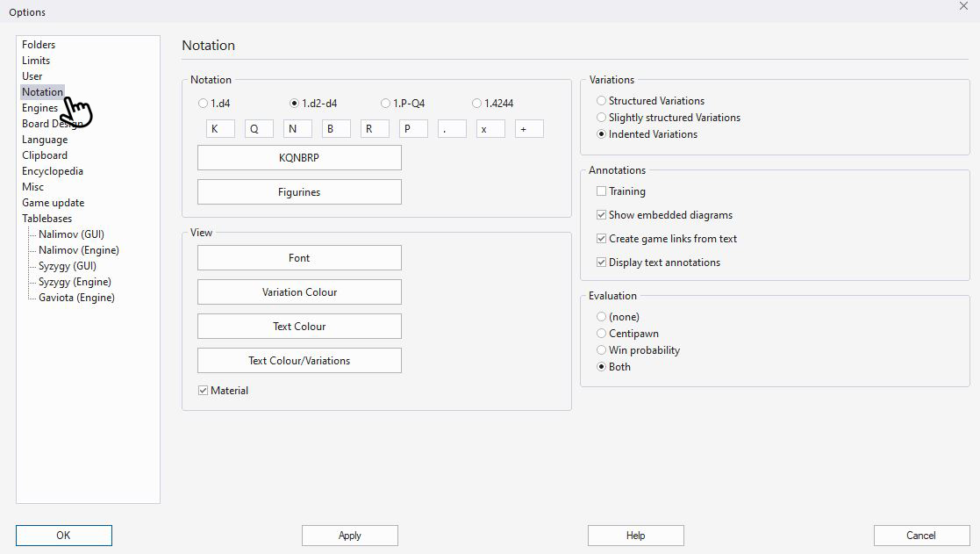
Task: Close the Options dialog window
Action: [963, 6]
